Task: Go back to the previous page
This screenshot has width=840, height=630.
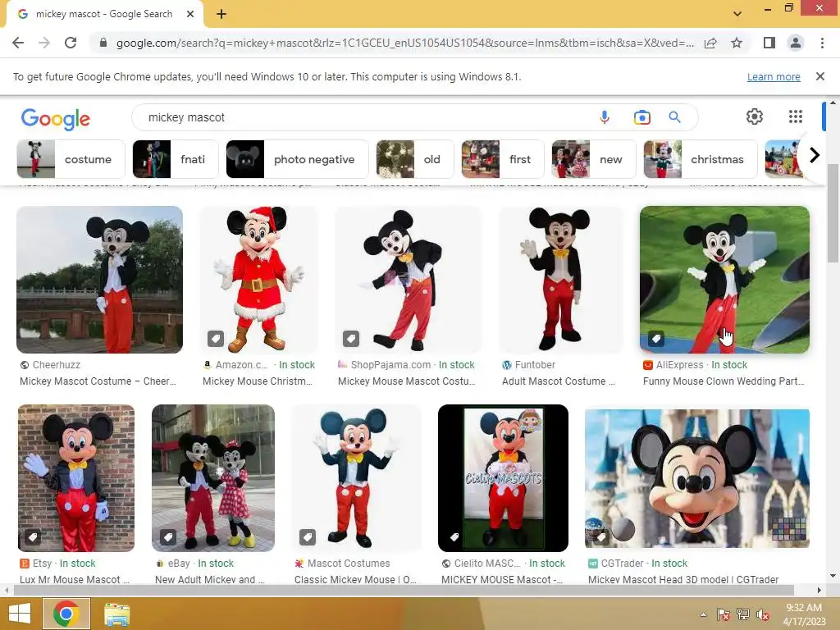Action: 18,43
